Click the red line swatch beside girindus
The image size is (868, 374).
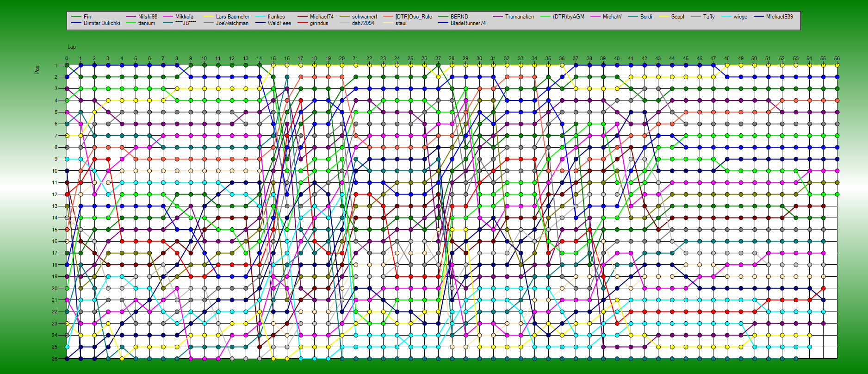click(x=302, y=23)
